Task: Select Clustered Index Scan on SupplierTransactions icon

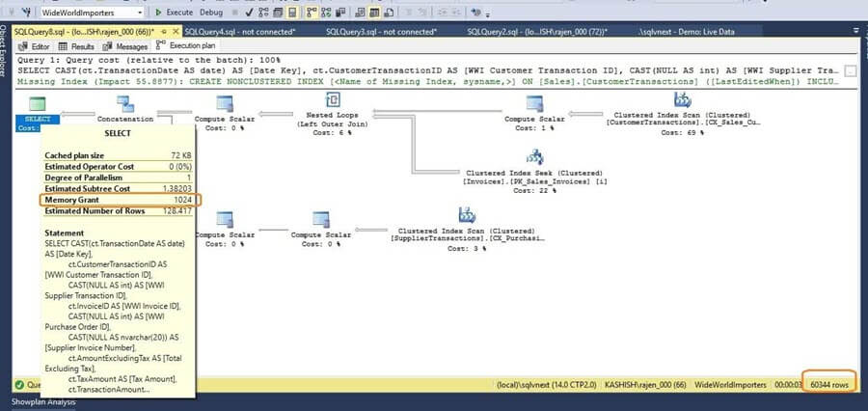Action: [x=467, y=215]
